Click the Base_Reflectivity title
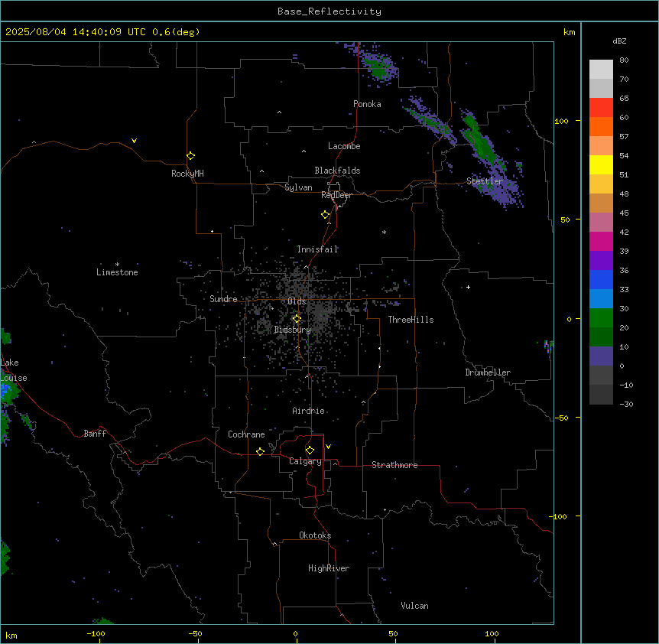Screen dimensions: 659x644 coord(329,11)
